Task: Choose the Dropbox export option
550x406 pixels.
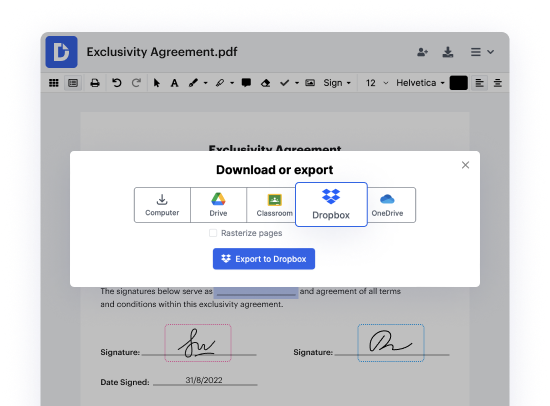Action: [331, 205]
